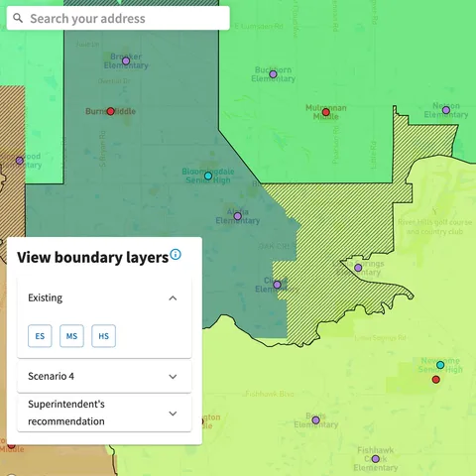
Task: Select the Alafia Elementary map marker
Action: tap(238, 216)
